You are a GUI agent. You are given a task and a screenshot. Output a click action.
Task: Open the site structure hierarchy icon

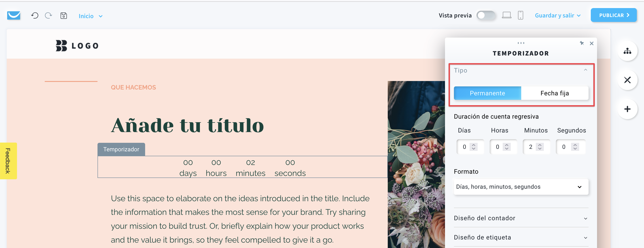coord(627,51)
